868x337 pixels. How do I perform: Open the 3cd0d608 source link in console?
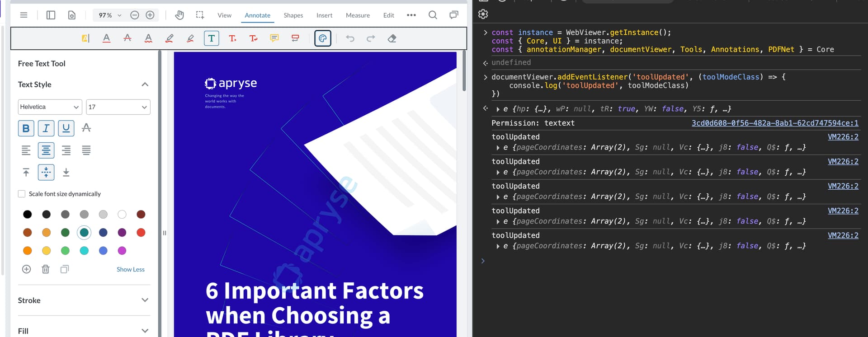775,123
